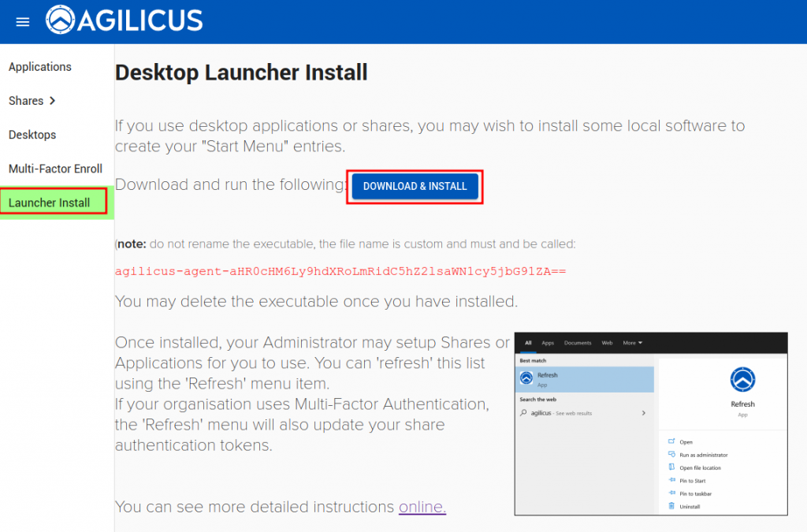Expand the Shares chevron arrow
The height and width of the screenshot is (532, 807).
[x=53, y=101]
